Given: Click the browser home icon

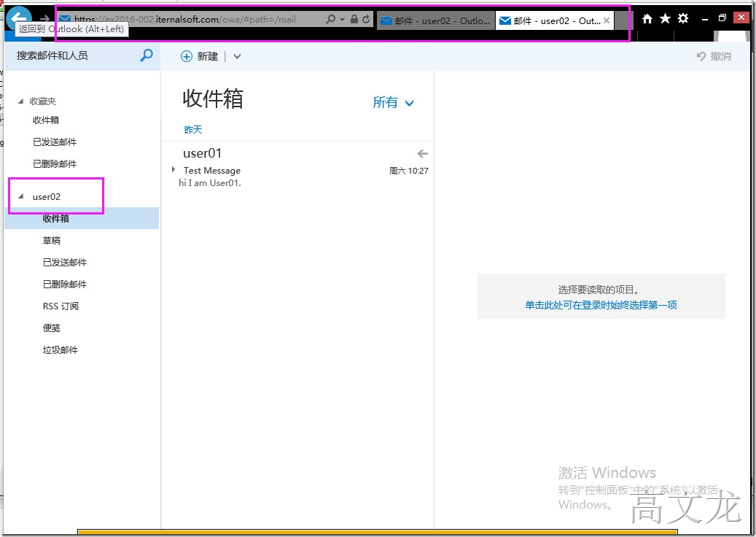Looking at the screenshot, I should coord(647,19).
